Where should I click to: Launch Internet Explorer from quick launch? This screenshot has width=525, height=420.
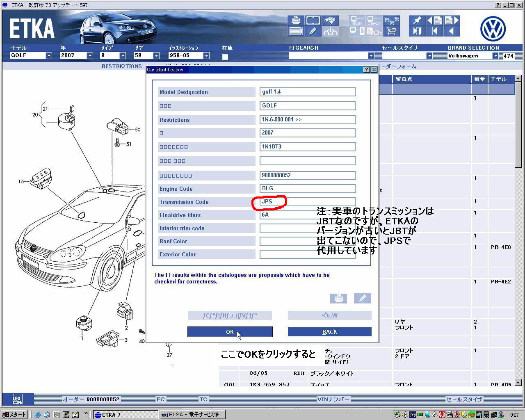pos(38,415)
